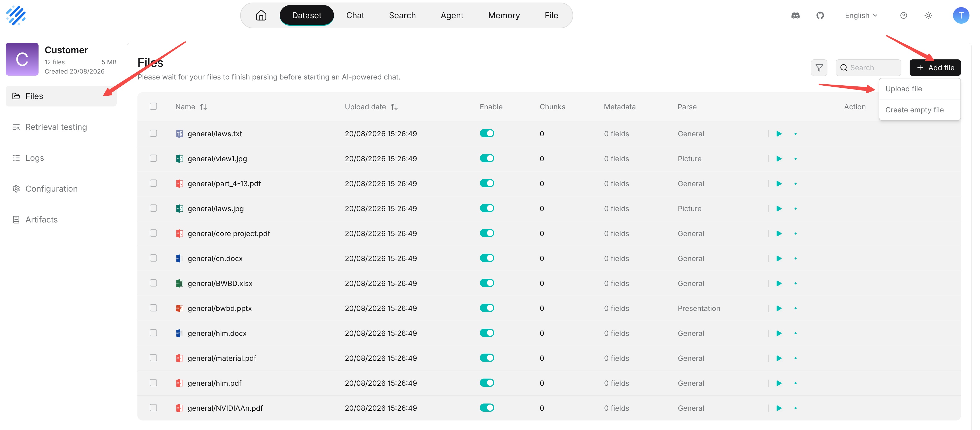Change Presentation parser of general/bwbd.pptx
Image resolution: width=980 pixels, height=430 pixels.
click(698, 309)
